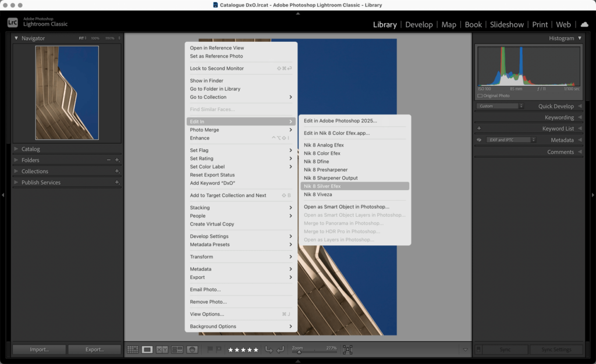Viewport: 596px width, 364px height.
Task: Expand the Keywording panel
Action: pos(580,117)
